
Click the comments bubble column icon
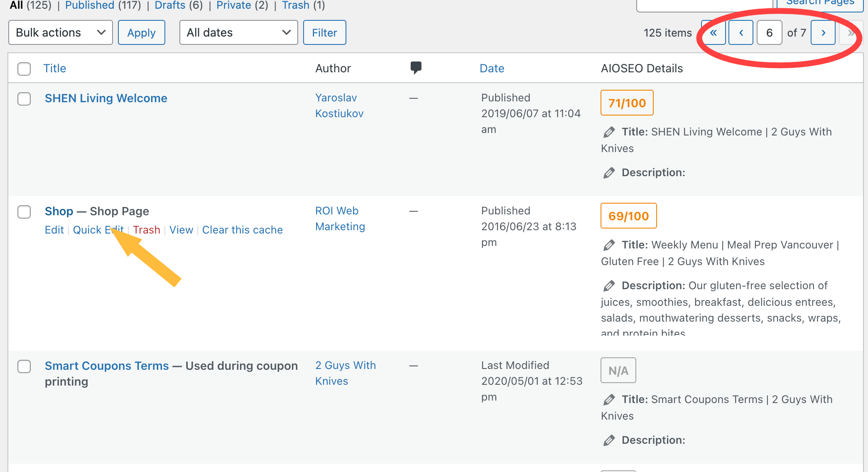416,68
